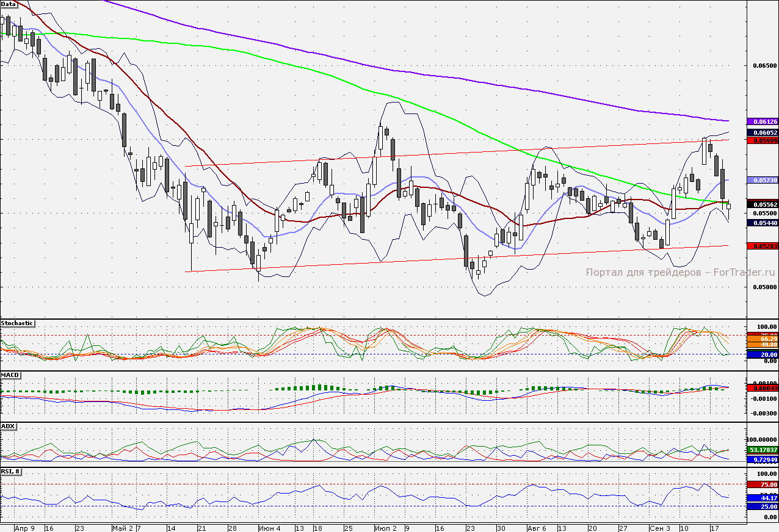This screenshot has height=532, width=779.
Task: Click the blue 20.00 Stochastic level tag
Action: point(763,354)
